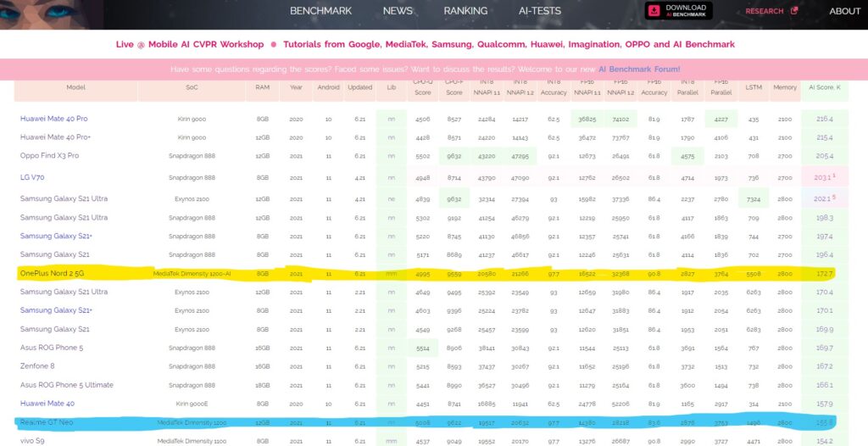Click the RAM column header
Image resolution: width=868 pixels, height=446 pixels.
[x=263, y=87]
